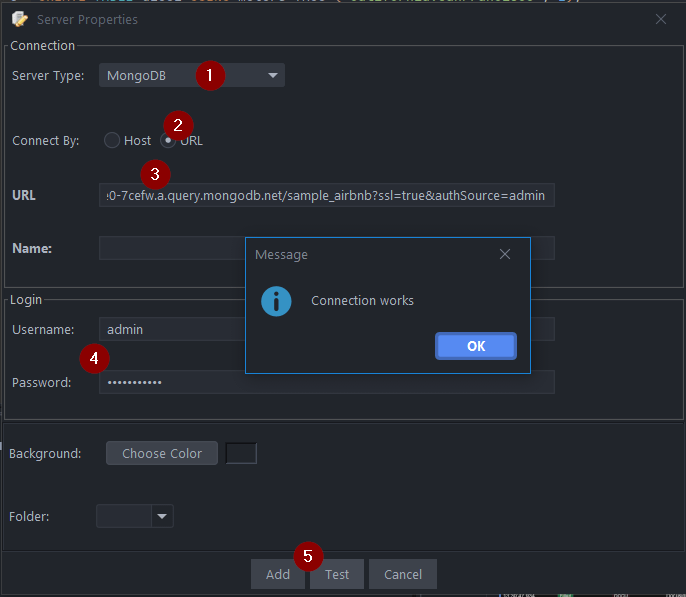Click the 'Connection works' message text
686x597 pixels.
click(x=362, y=300)
